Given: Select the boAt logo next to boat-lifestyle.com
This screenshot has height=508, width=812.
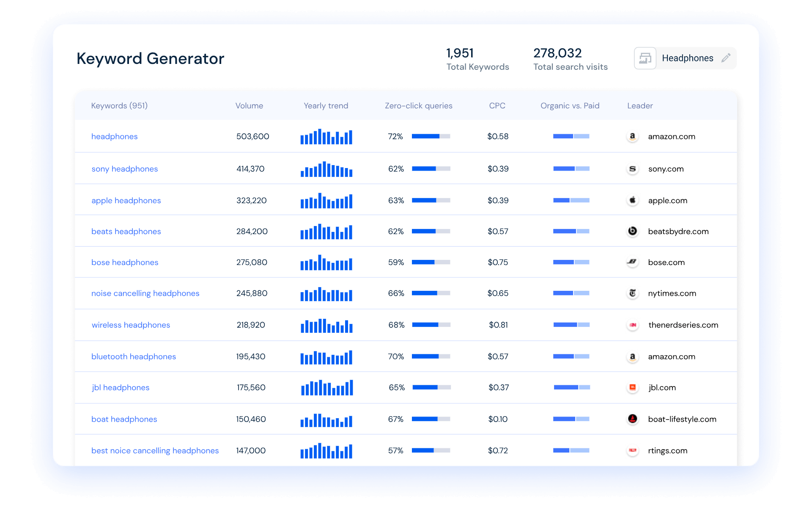Looking at the screenshot, I should [x=632, y=419].
